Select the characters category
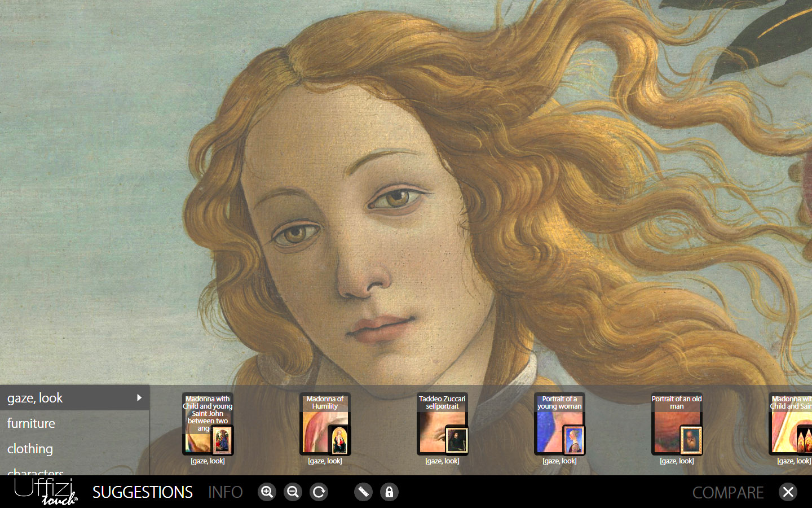The height and width of the screenshot is (508, 812). click(x=74, y=469)
